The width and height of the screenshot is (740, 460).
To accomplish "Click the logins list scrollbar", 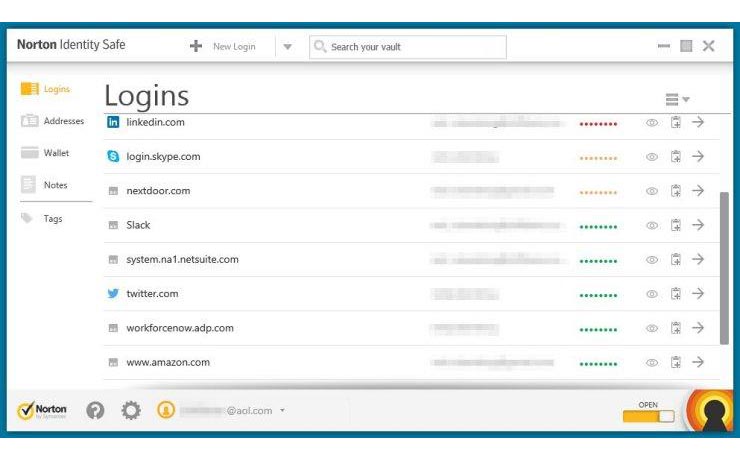I will (724, 268).
